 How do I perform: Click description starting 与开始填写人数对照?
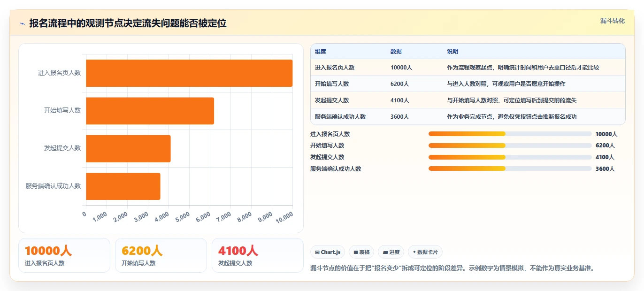point(512,100)
